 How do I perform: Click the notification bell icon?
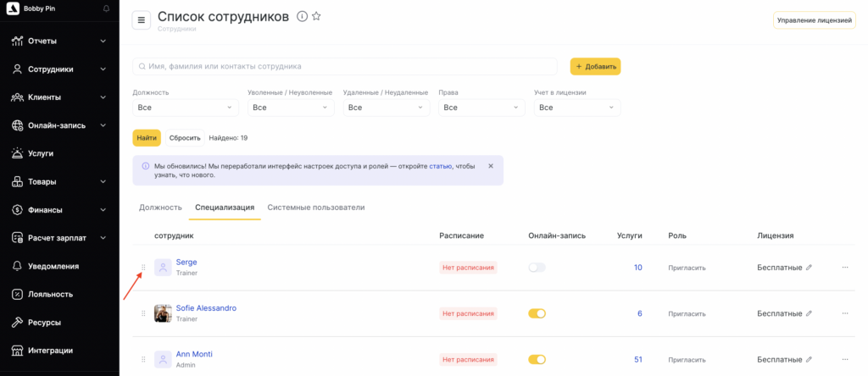tap(106, 8)
